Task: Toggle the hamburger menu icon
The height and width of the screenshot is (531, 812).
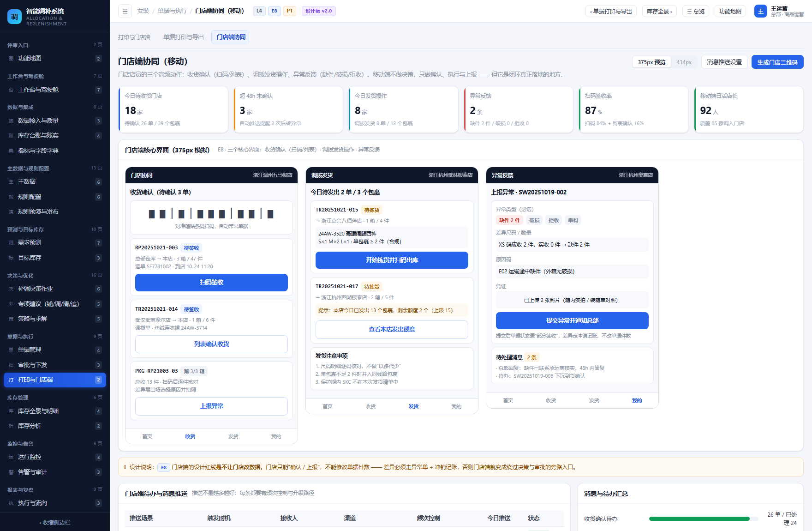Action: pyautogui.click(x=125, y=11)
